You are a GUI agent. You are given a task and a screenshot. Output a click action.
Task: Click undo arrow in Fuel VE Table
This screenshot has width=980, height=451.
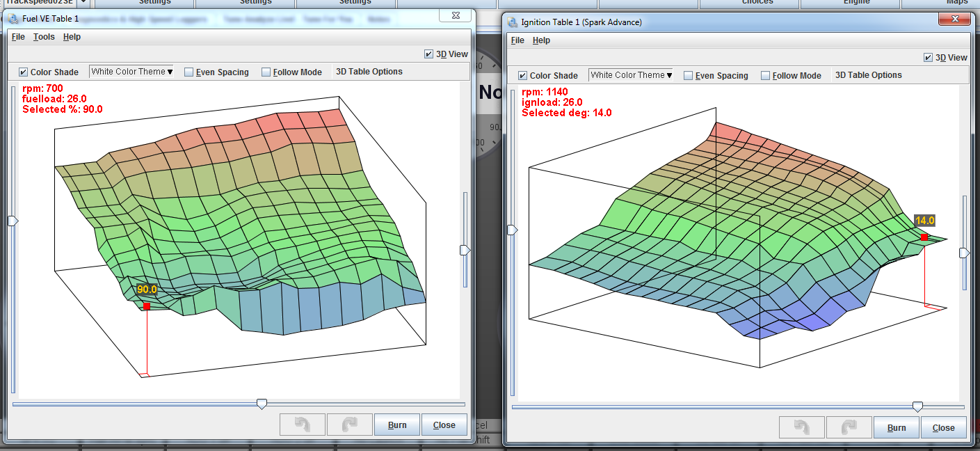point(302,425)
